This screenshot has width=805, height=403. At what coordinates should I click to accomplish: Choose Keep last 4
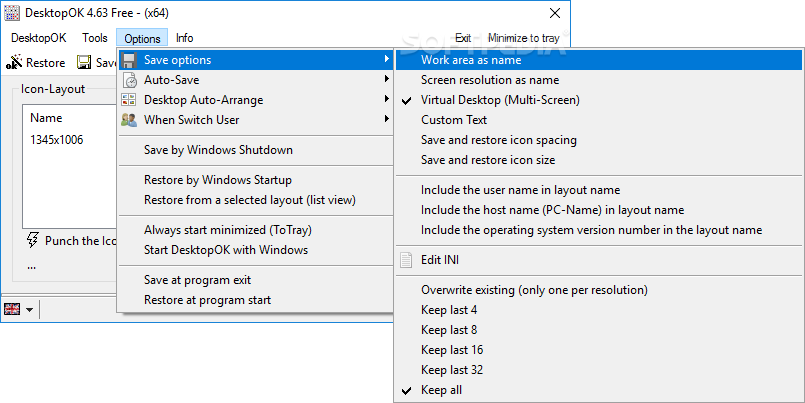tap(599, 310)
